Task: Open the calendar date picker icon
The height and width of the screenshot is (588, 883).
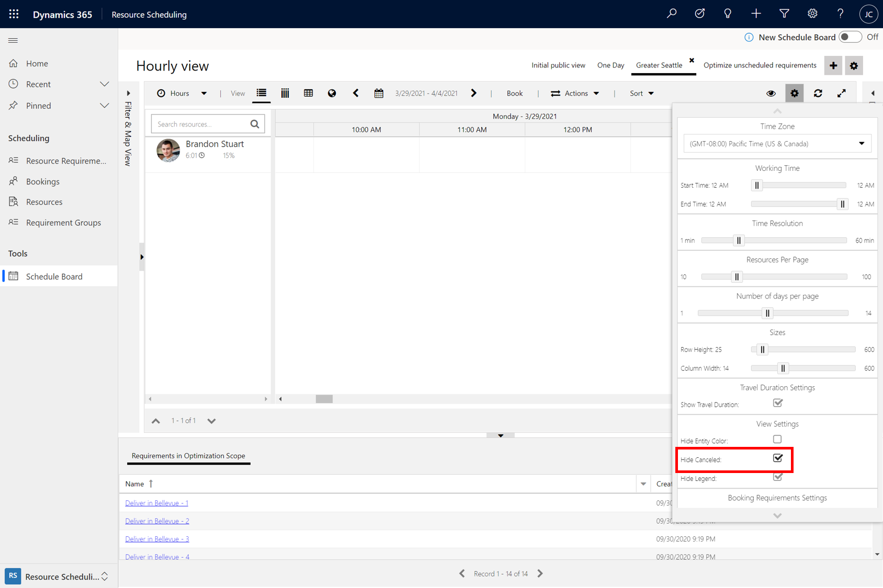Action: [x=379, y=93]
